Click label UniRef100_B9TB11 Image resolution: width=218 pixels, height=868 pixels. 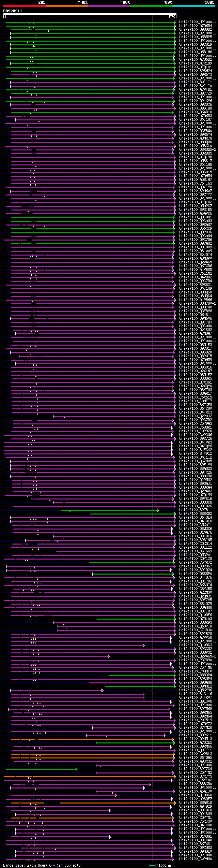click(x=196, y=510)
